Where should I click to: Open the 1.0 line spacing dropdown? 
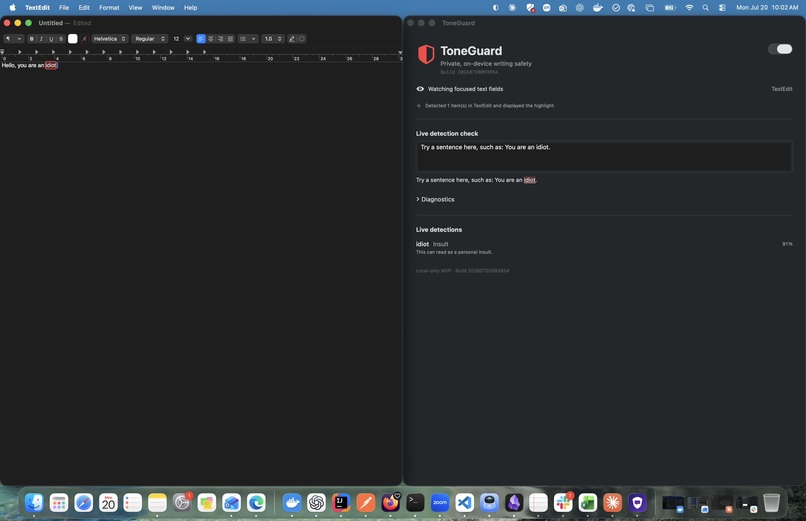pyautogui.click(x=272, y=39)
